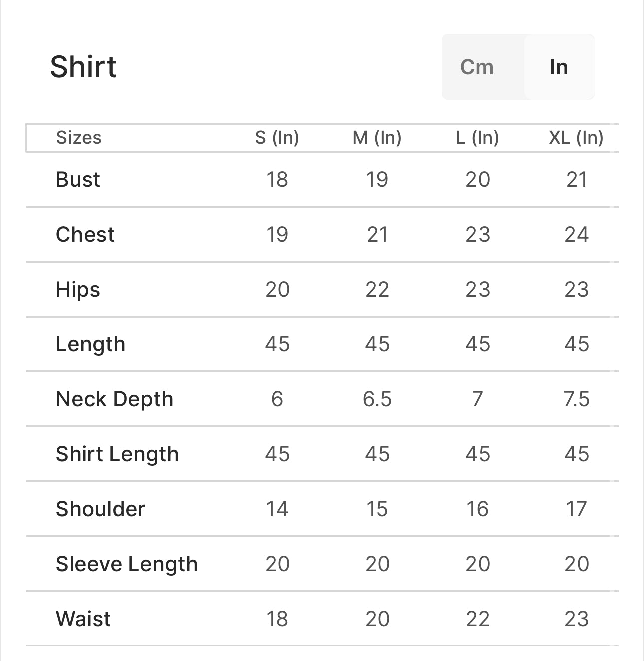The width and height of the screenshot is (644, 661).
Task: Click the Chest row label
Action: pyautogui.click(x=85, y=234)
